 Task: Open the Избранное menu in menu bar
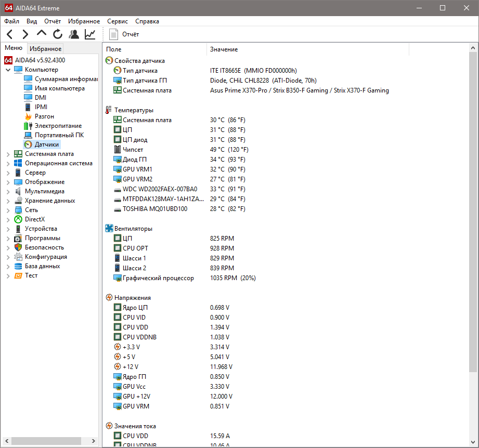84,21
